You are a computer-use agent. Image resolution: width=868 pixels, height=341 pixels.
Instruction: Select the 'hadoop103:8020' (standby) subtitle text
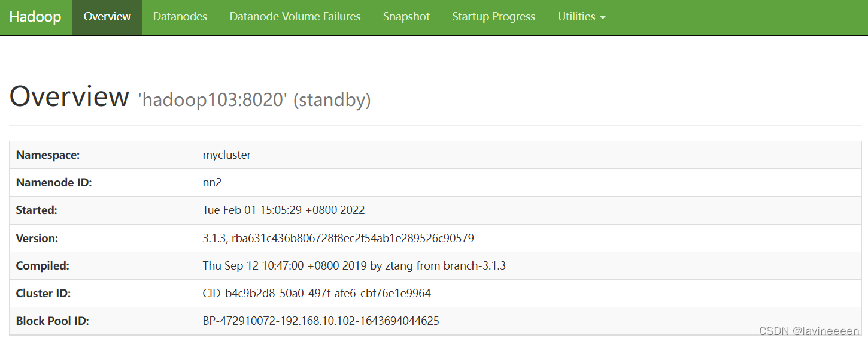(x=254, y=100)
